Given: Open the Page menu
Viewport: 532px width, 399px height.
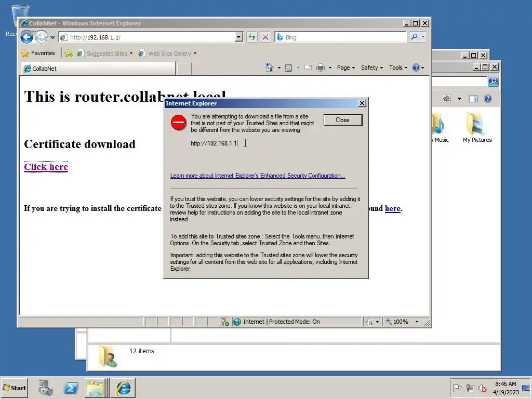Looking at the screenshot, I should click(x=345, y=68).
